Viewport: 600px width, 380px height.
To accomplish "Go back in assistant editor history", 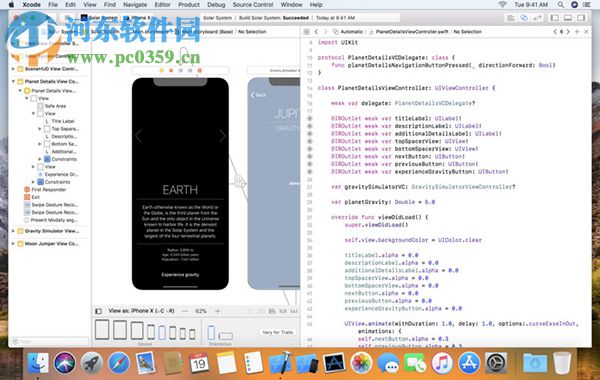I will click(x=316, y=32).
